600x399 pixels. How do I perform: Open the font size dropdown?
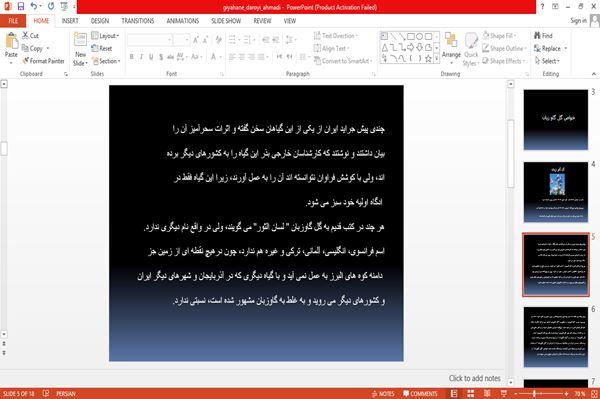[187, 40]
